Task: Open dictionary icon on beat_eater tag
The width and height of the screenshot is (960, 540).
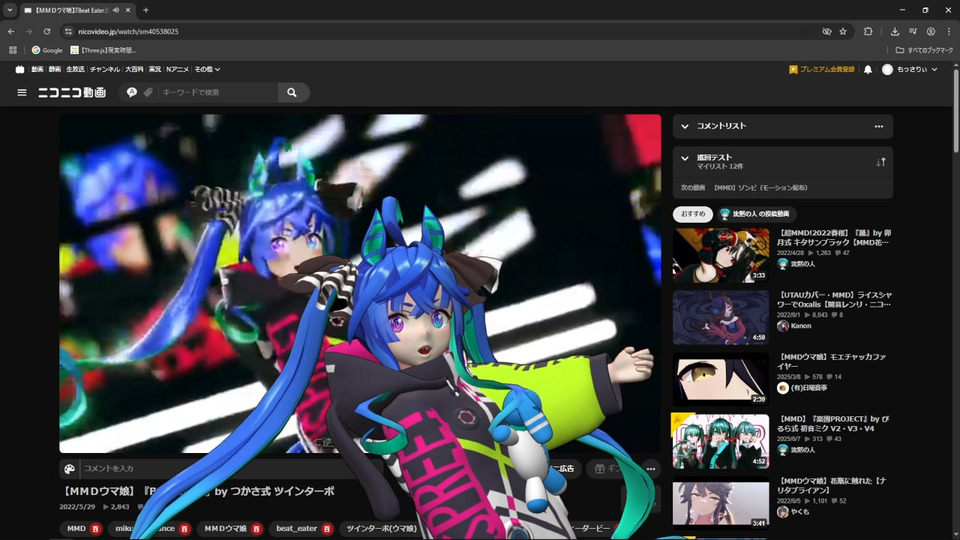Action: [x=326, y=529]
